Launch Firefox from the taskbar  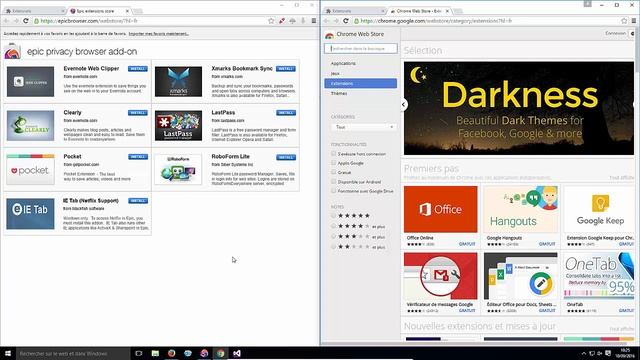pos(171,353)
